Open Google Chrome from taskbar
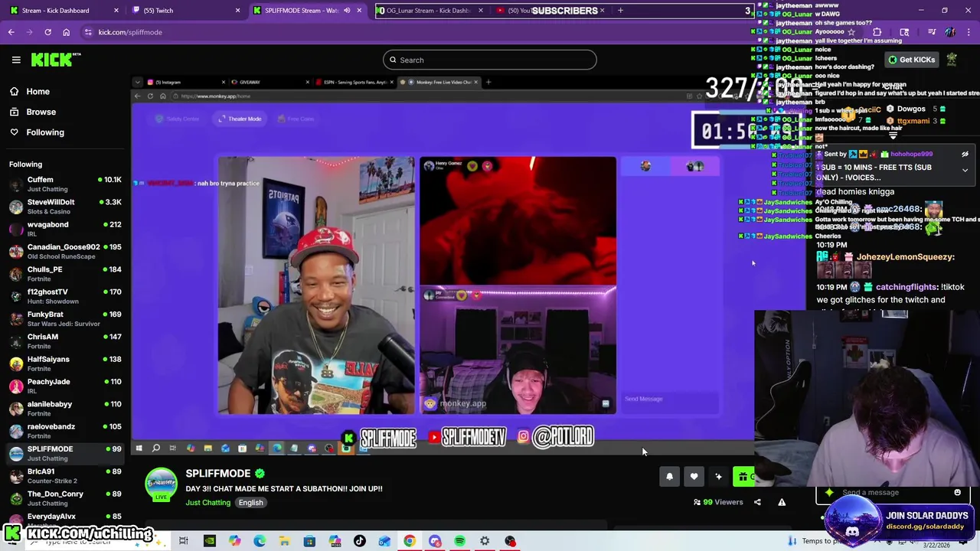The image size is (980, 551). pyautogui.click(x=410, y=542)
